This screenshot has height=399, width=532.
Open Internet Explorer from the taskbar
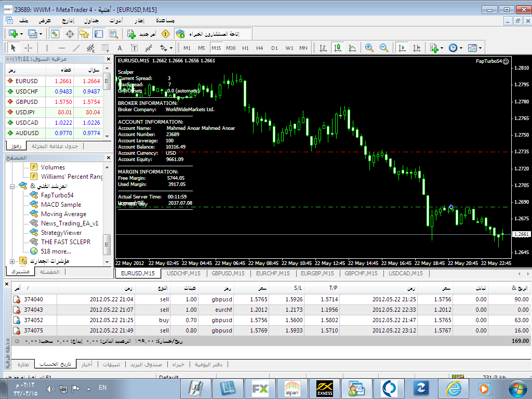pos(454,389)
